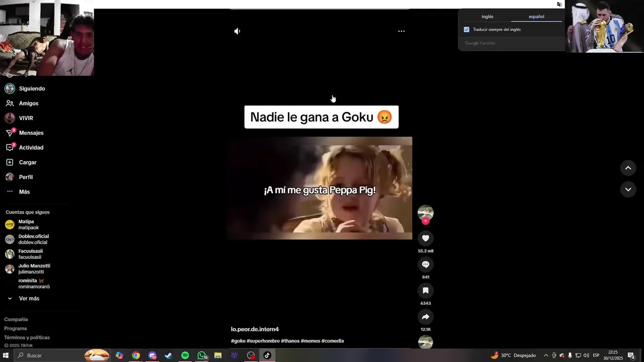This screenshot has height=362, width=644.
Task: Open notification center with 4 alerts
Action: [x=631, y=355]
